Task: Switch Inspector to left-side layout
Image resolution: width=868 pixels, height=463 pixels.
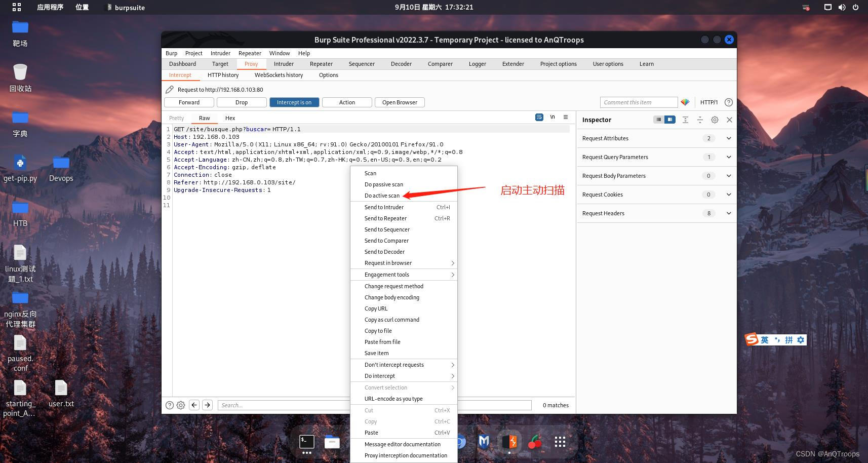Action: 658,120
